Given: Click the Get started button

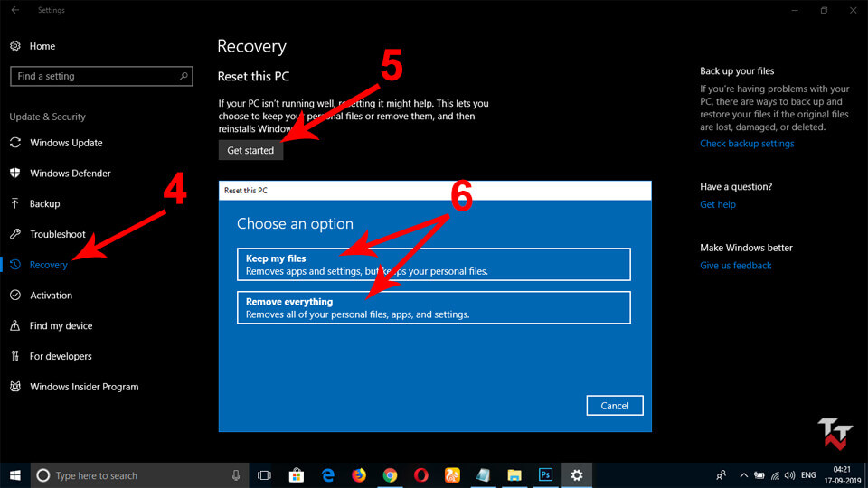Looking at the screenshot, I should click(250, 150).
